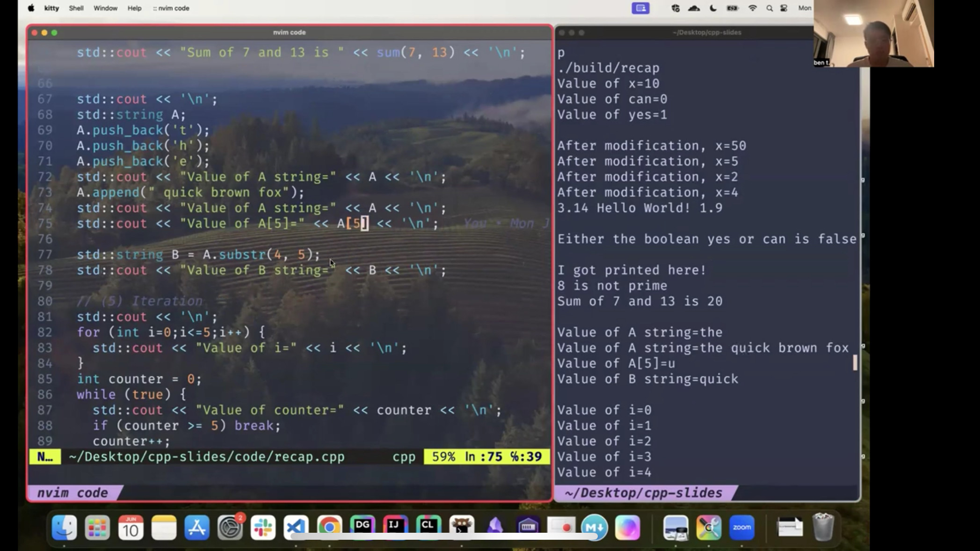Click the 'Mon' date in the menu bar
Image resolution: width=980 pixels, height=551 pixels.
point(805,8)
